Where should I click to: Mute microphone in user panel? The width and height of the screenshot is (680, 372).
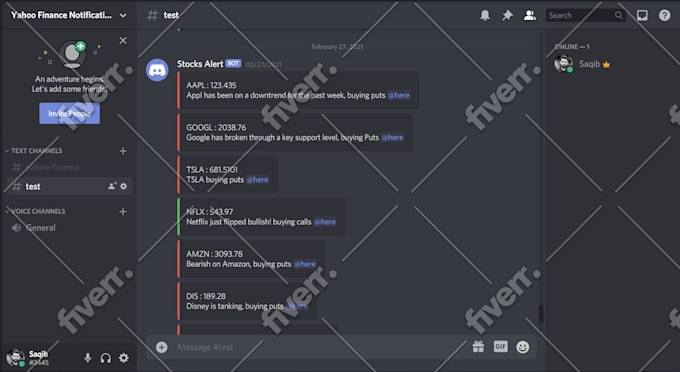(88, 358)
